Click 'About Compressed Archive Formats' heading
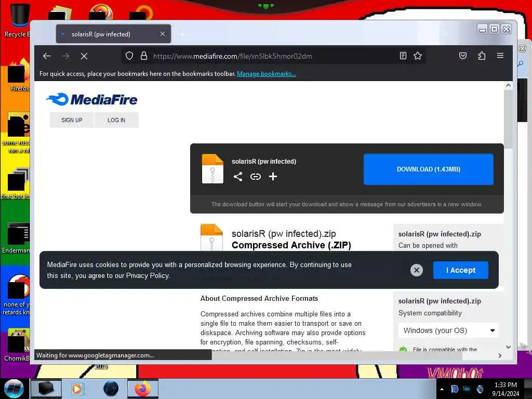The height and width of the screenshot is (399, 532). (259, 299)
